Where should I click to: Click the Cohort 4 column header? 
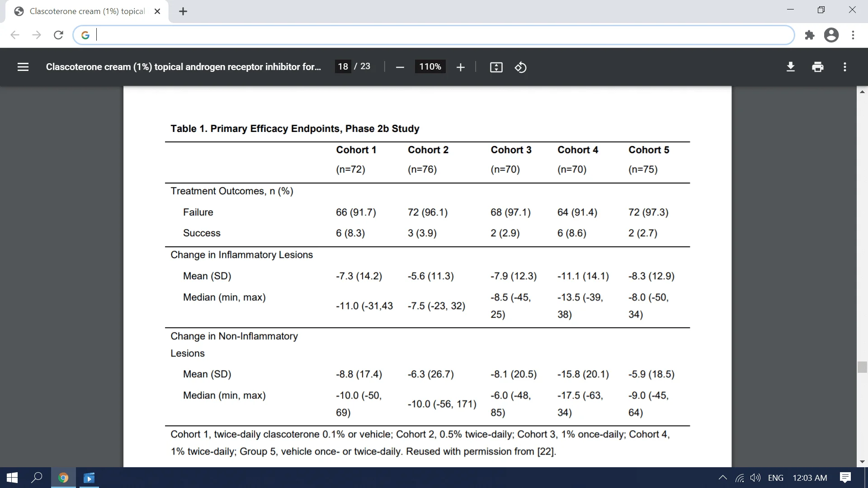tap(578, 150)
